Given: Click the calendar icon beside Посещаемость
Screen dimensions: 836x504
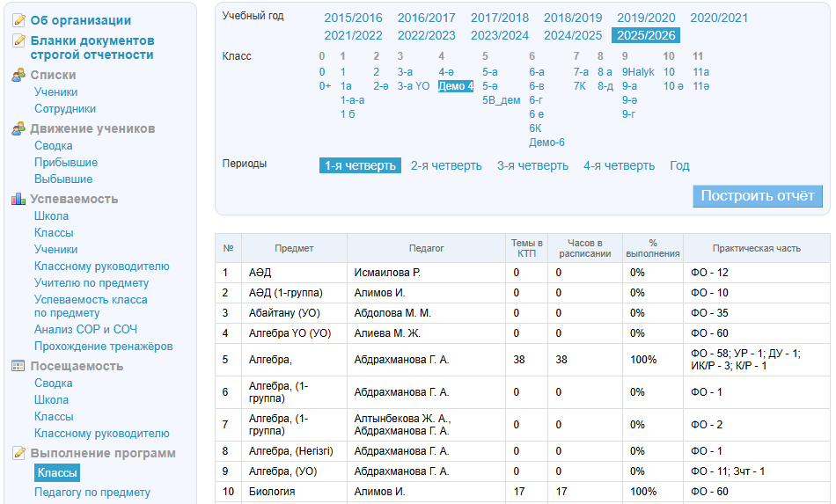Looking at the screenshot, I should pyautogui.click(x=18, y=367).
